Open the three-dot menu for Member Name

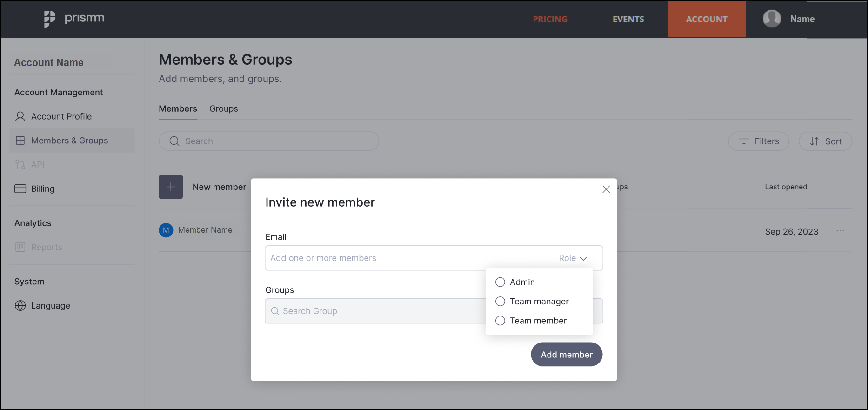pos(840,231)
